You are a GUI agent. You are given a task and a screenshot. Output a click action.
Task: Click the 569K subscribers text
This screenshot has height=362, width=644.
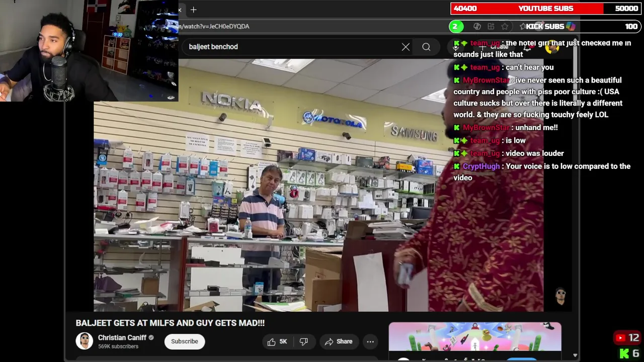(118, 347)
